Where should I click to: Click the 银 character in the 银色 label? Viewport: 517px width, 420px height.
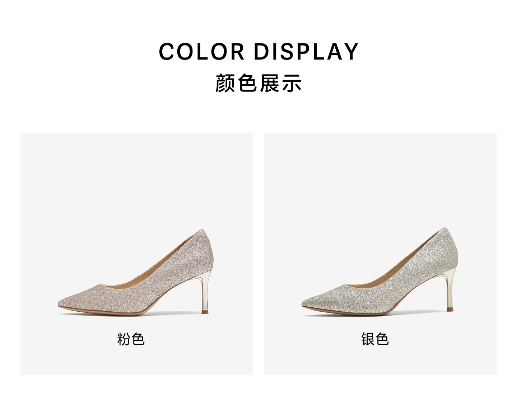click(x=368, y=339)
